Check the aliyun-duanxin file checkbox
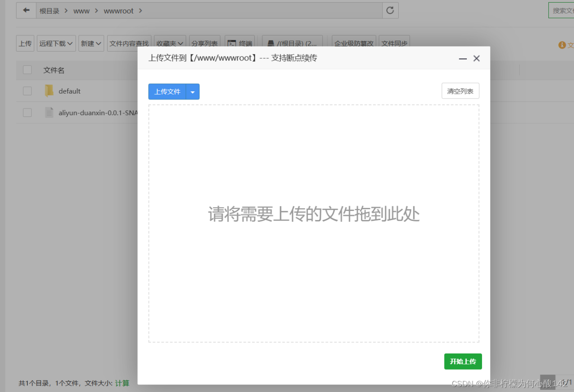This screenshot has height=392, width=574. (27, 112)
